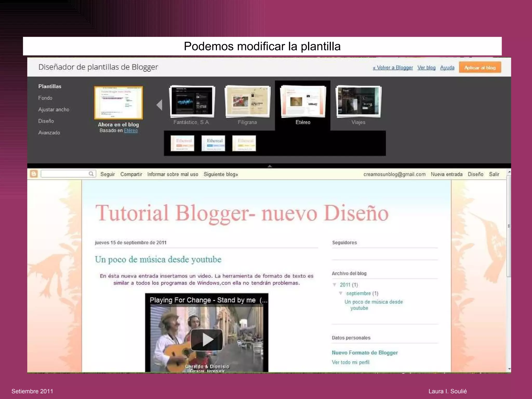Screen dimensions: 532x399
Task: Click the Tutorial Blogger- nuevo Diseño title
Action: [x=242, y=214]
